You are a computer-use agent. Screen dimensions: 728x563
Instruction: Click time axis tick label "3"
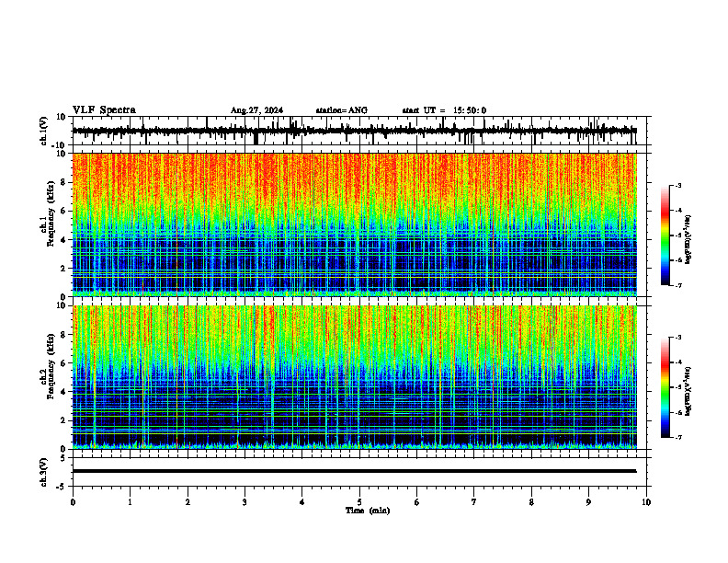click(245, 502)
